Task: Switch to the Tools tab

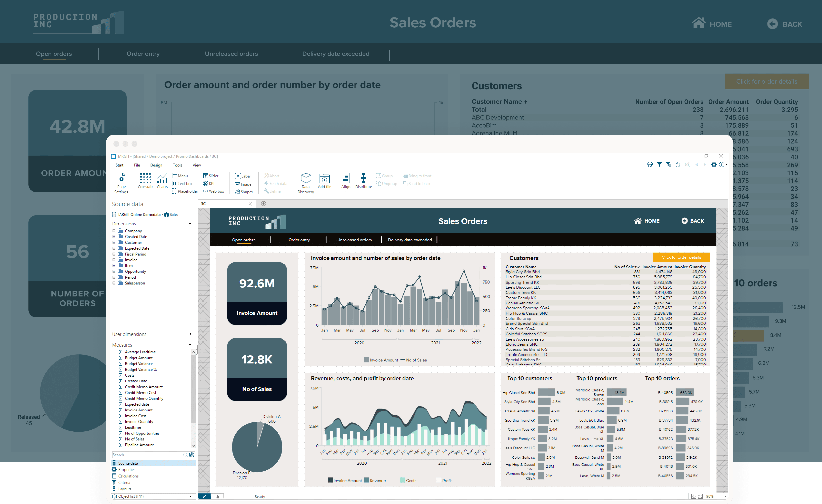Action: (177, 165)
